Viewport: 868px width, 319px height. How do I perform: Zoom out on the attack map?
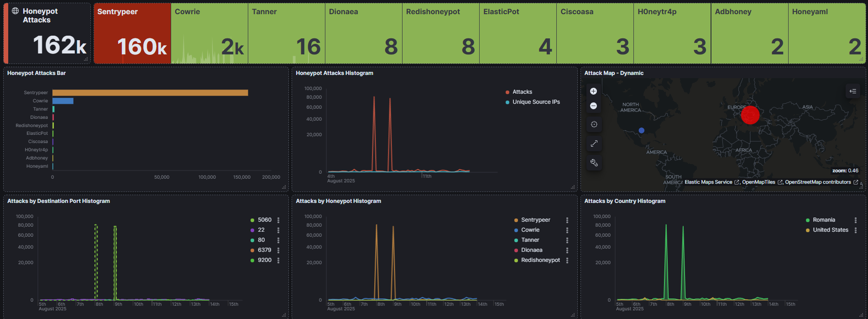(593, 106)
